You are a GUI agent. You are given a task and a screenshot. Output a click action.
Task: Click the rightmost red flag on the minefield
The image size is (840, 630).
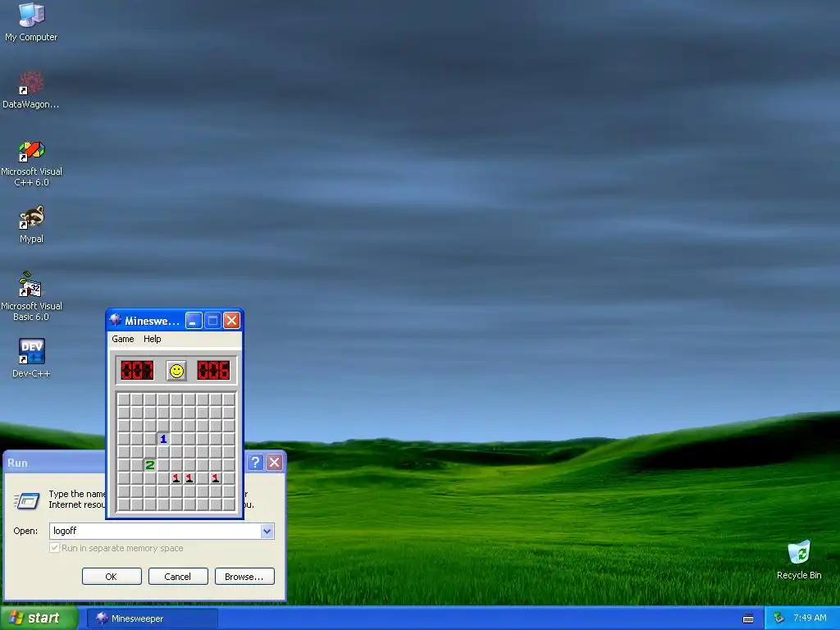(x=216, y=478)
